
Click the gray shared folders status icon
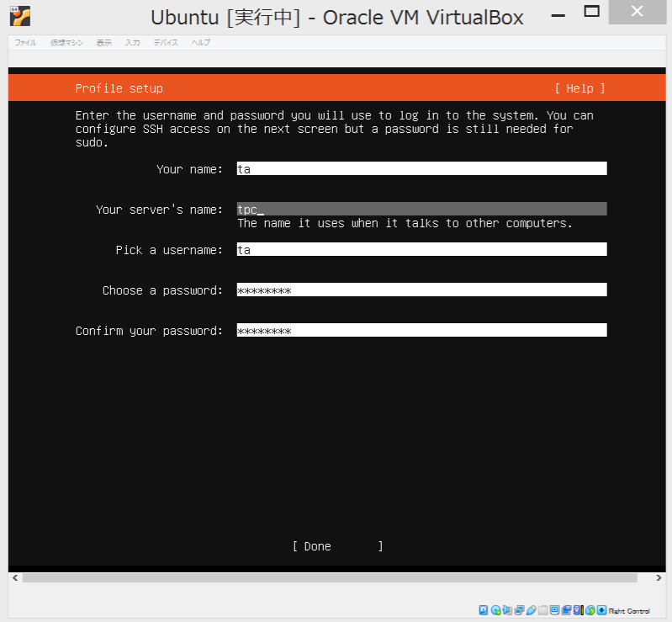coord(543,610)
